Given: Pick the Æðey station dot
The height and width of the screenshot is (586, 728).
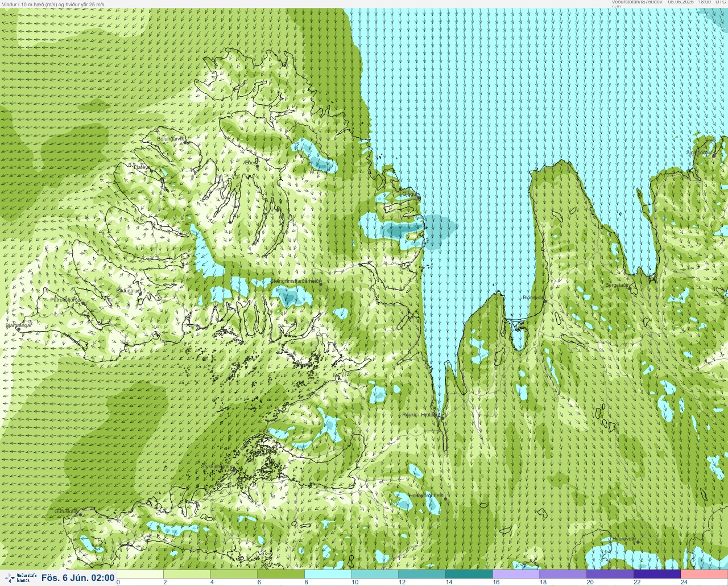Looking at the screenshot, I should [257, 166].
